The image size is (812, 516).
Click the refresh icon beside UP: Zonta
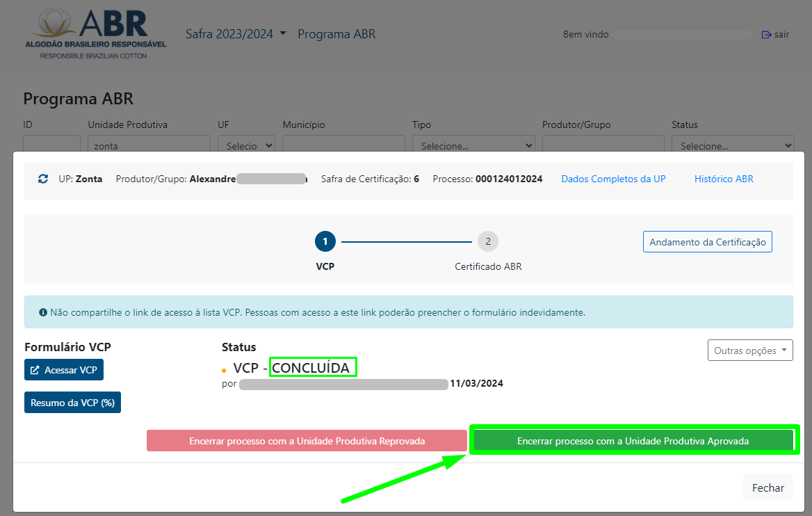click(43, 179)
